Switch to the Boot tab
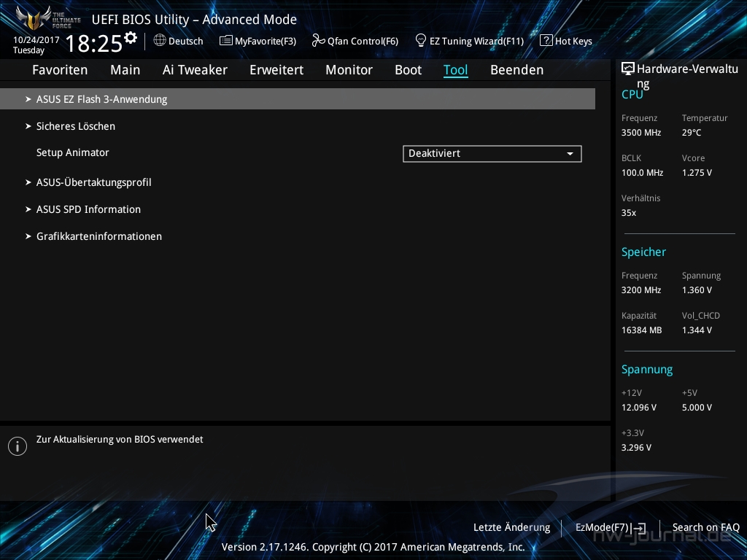The height and width of the screenshot is (560, 747). coord(409,70)
